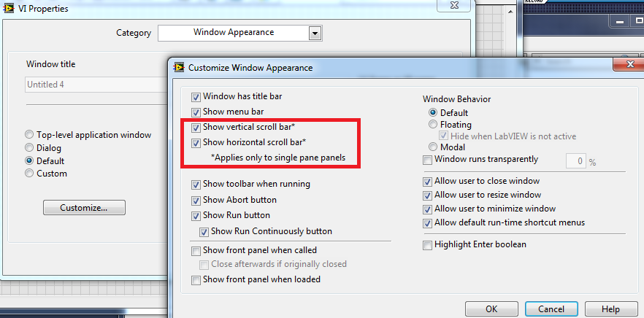Select Top-level application window option
Viewport: 644px width, 318px height.
click(29, 135)
